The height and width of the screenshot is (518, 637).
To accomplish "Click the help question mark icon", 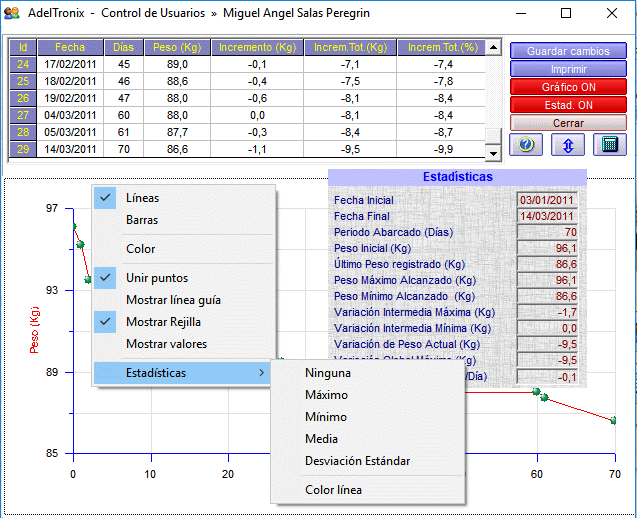I will click(x=526, y=144).
